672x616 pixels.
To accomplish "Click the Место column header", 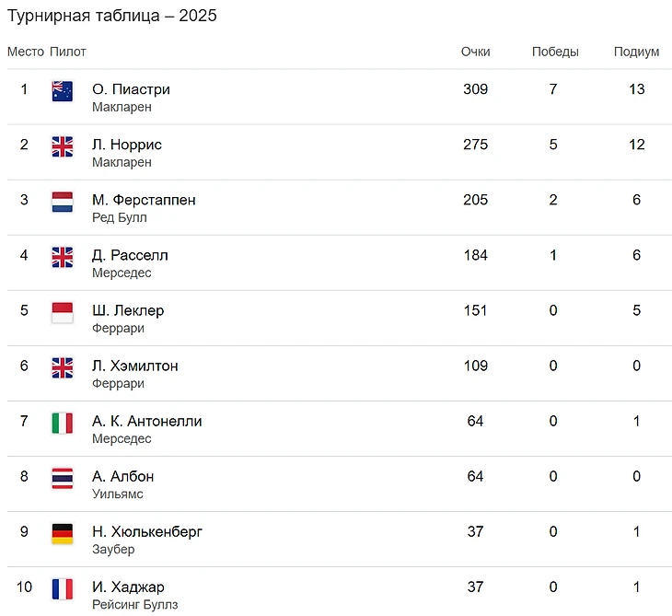I will tap(25, 52).
